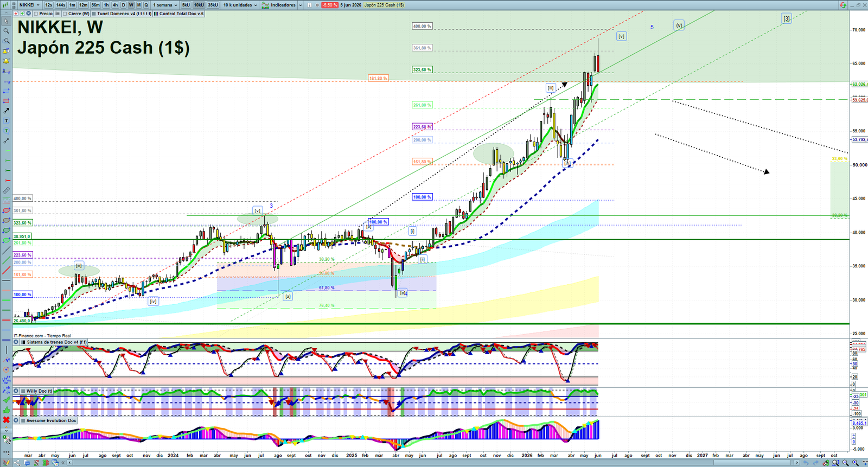Open the 1 semana period dropdown
Image resolution: width=868 pixels, height=467 pixels.
(165, 5)
